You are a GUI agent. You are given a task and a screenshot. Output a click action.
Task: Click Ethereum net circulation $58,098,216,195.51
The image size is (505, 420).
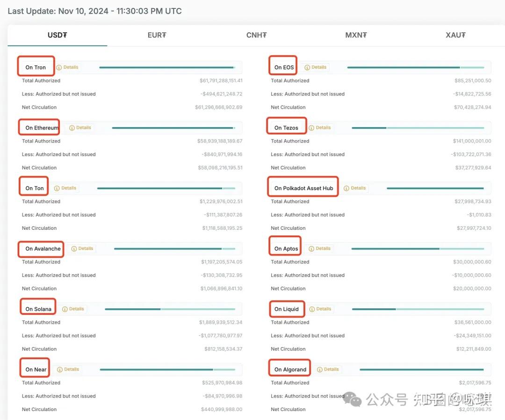(x=220, y=168)
